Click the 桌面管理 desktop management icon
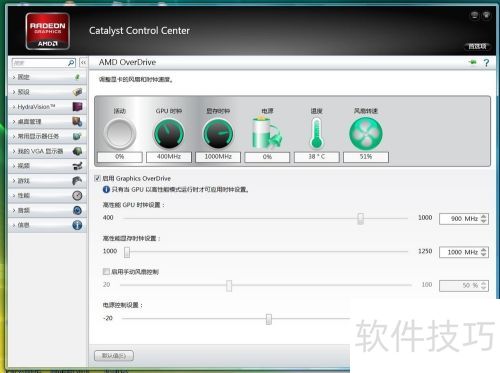The height and width of the screenshot is (373, 500). pos(77,122)
